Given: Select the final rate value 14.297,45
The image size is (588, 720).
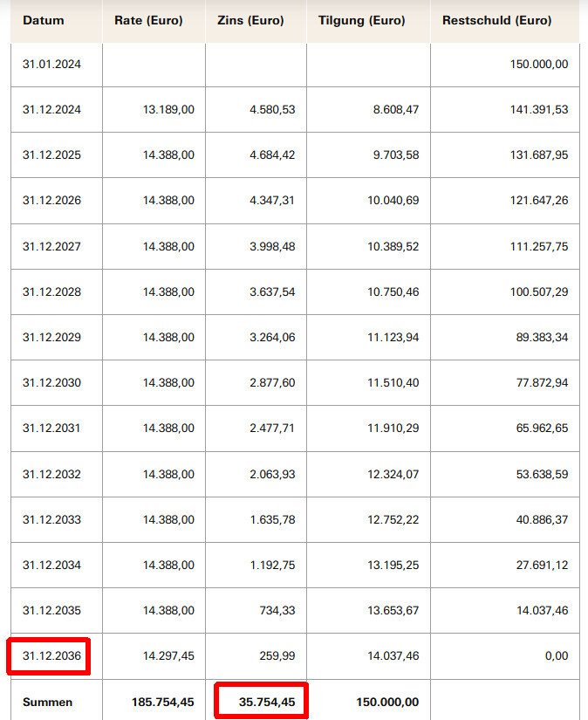Looking at the screenshot, I should pyautogui.click(x=168, y=656).
